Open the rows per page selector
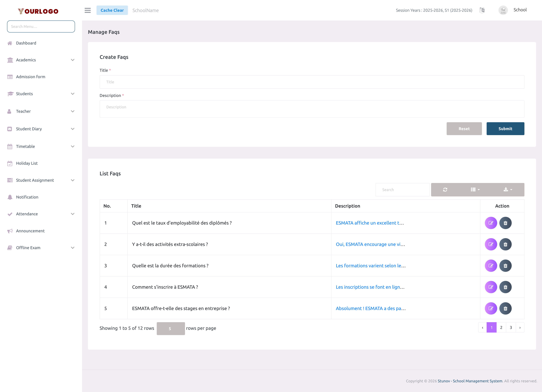542x392 pixels. pyautogui.click(x=171, y=328)
